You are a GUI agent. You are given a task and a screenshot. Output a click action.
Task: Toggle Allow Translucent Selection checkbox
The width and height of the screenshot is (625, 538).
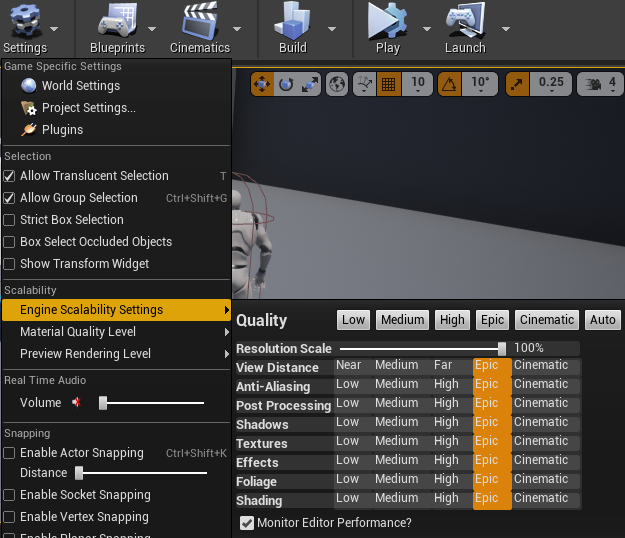click(x=9, y=176)
